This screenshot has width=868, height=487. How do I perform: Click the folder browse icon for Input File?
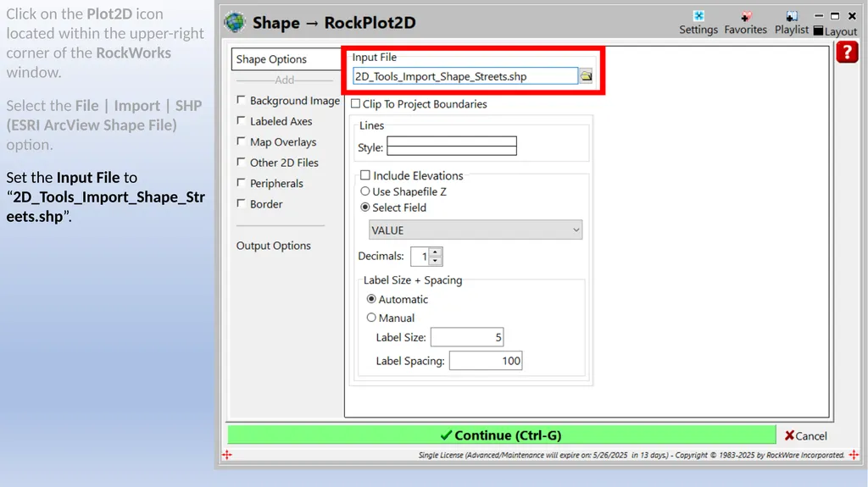pos(586,76)
